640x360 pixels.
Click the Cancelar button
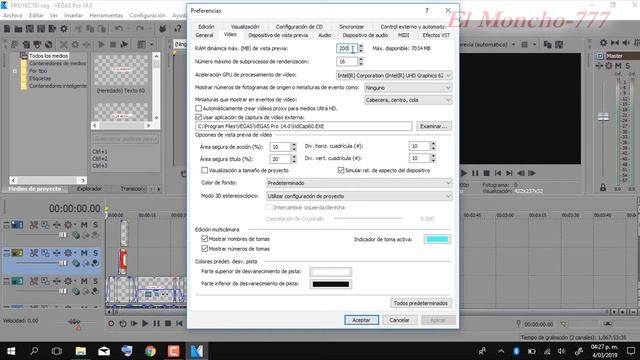399,320
